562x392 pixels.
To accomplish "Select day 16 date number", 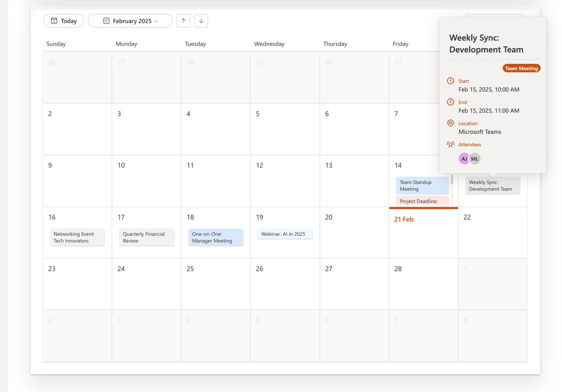I will 52,217.
